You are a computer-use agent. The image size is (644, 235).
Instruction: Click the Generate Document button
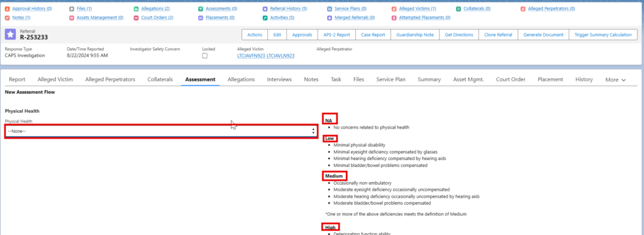[543, 35]
